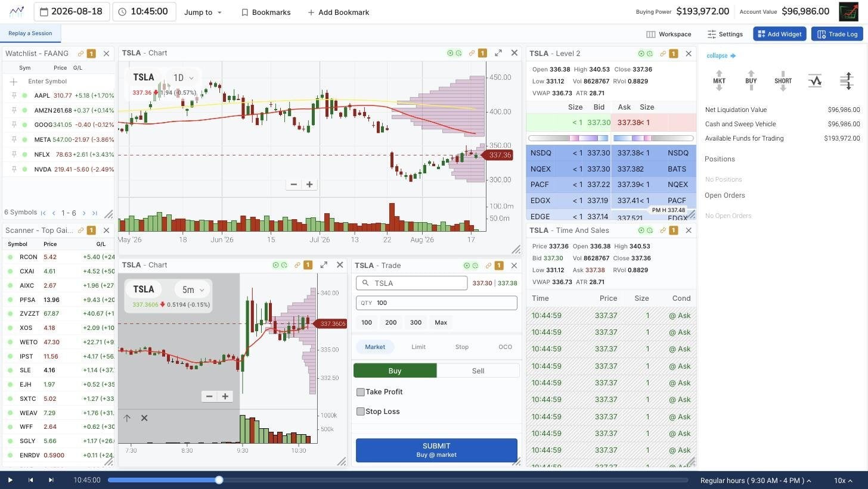Click green sync icons in Time And Sales header
Screen dimensions: 868x489
[645, 231]
